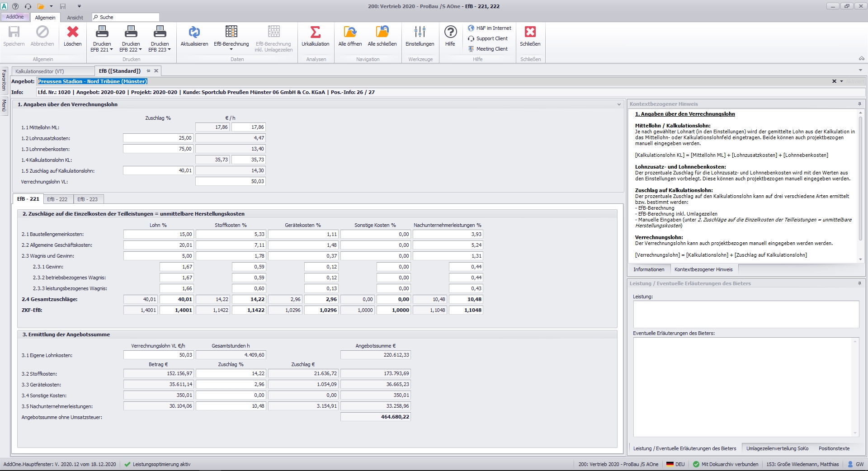Screen dimensions: 868x471
Task: Click the Leistung text box
Action: (x=745, y=314)
